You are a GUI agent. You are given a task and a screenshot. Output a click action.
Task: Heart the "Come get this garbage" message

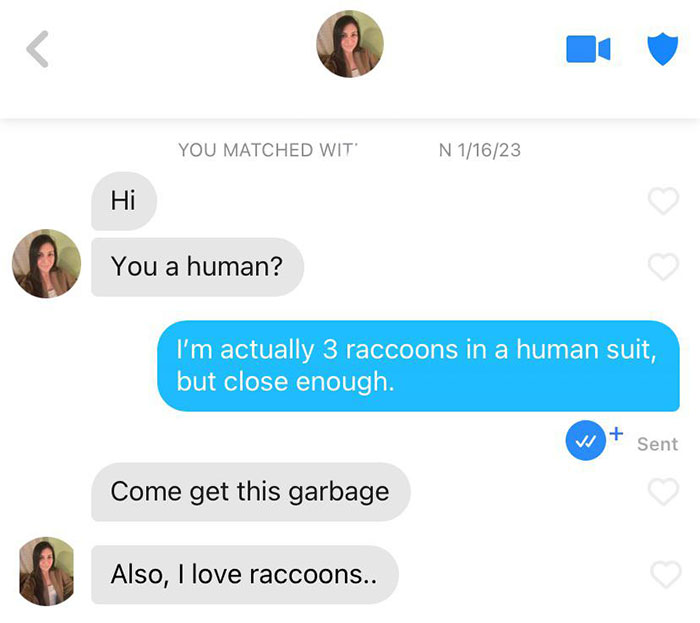pos(663,491)
